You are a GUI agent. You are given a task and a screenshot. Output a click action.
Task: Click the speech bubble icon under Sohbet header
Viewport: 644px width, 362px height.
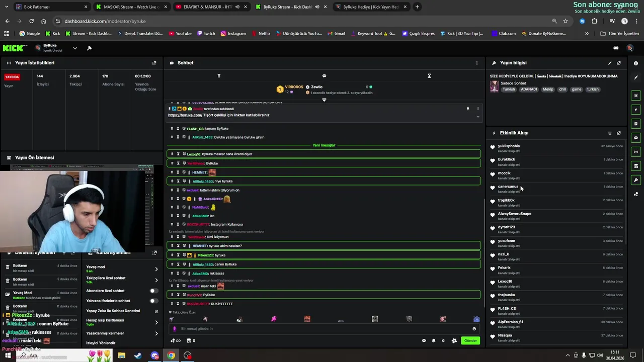(324, 76)
